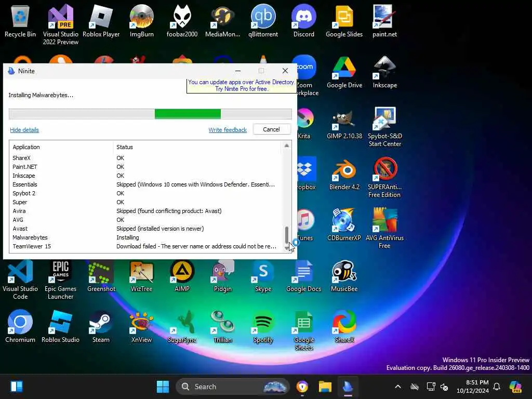
Task: Click the Pidgin desktop icon
Action: (222, 276)
